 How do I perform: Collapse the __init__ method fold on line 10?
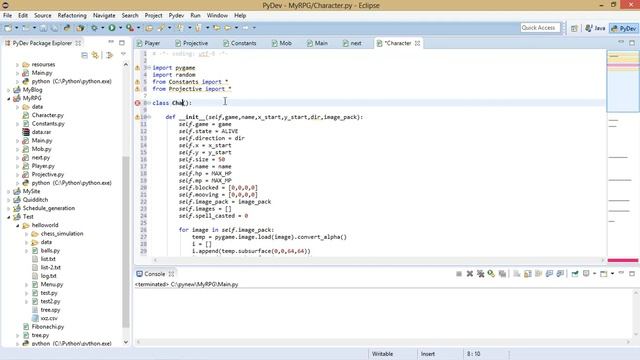(149, 117)
